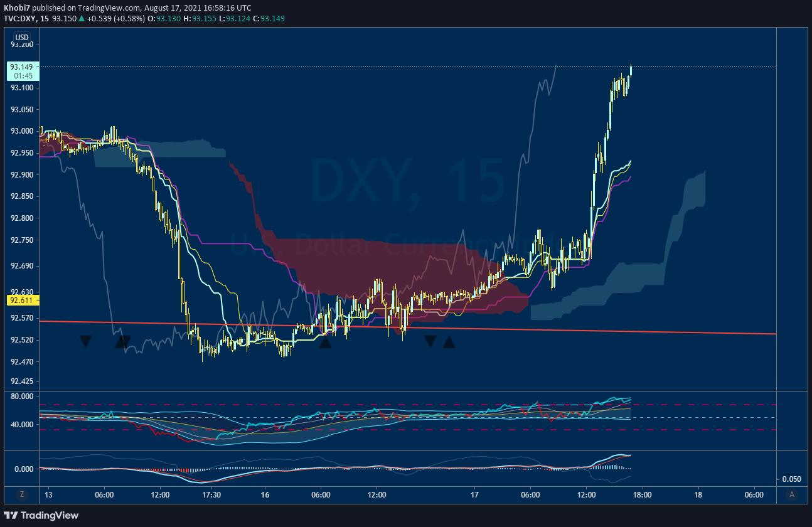812x527 pixels.
Task: Click the 93.050 price axis label
Action: click(22, 110)
